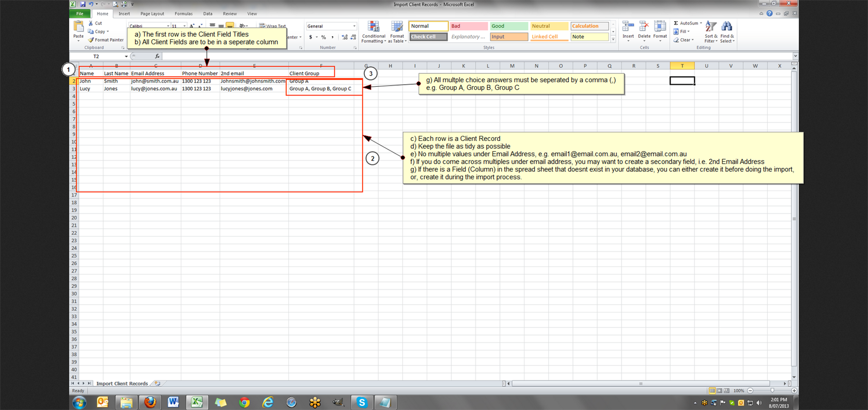This screenshot has width=868, height=410.
Task: Click the Save icon in quick access toolbar
Action: coord(83,4)
